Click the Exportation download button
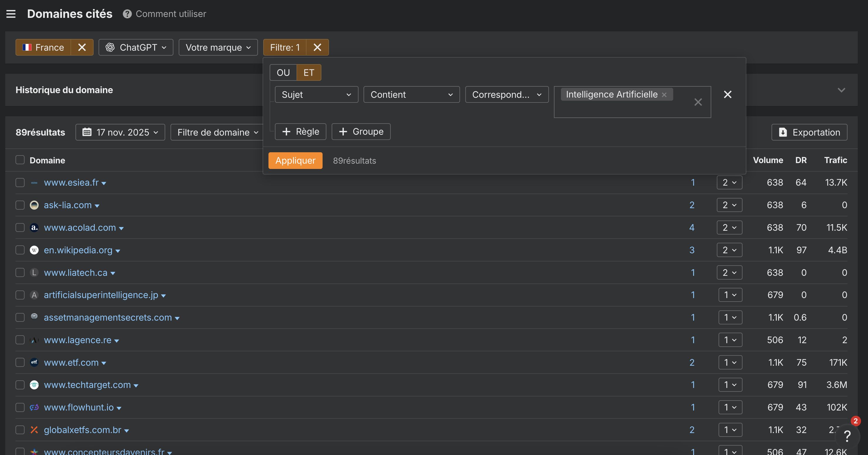This screenshot has width=868, height=455. (810, 132)
